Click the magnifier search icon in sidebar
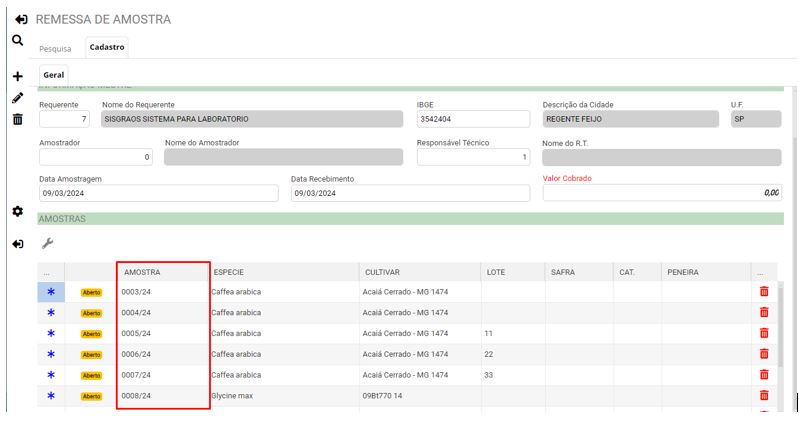799x425 pixels. pyautogui.click(x=17, y=40)
